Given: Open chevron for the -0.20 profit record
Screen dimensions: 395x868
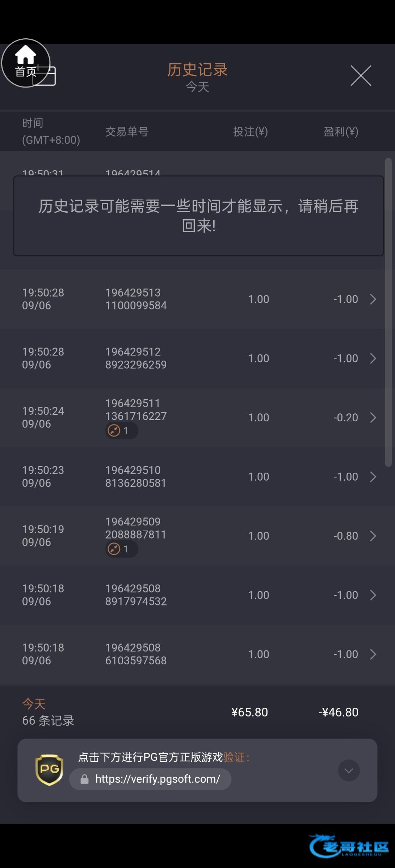Looking at the screenshot, I should click(373, 418).
